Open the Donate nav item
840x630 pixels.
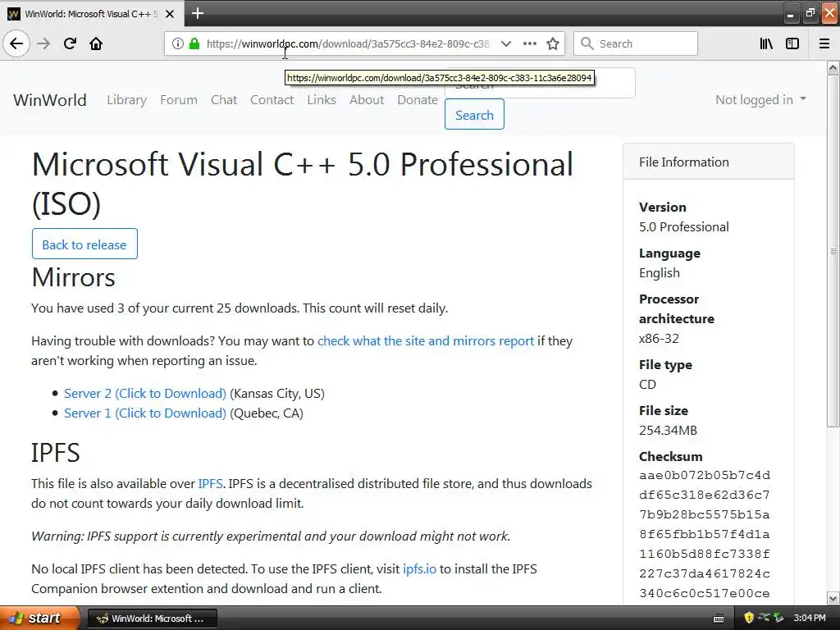coord(418,99)
